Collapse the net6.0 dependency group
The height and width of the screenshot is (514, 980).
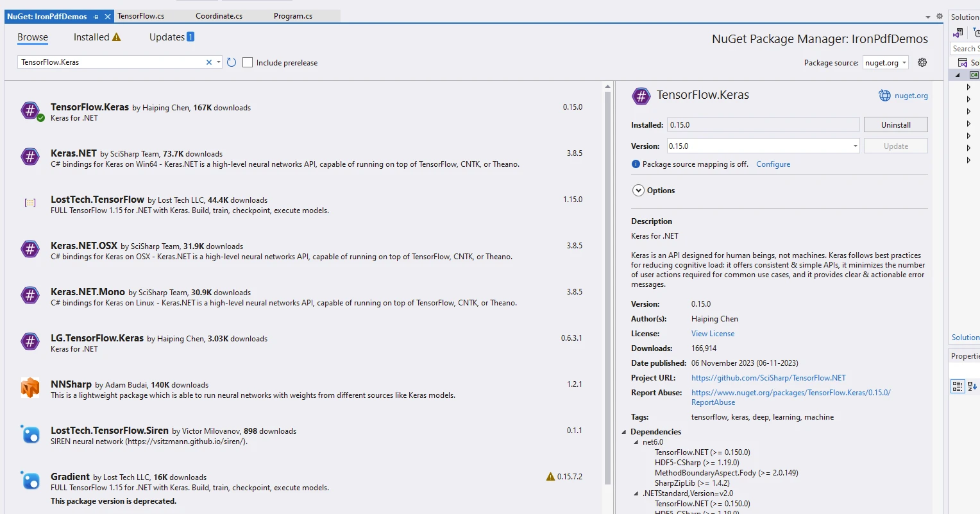click(x=636, y=442)
